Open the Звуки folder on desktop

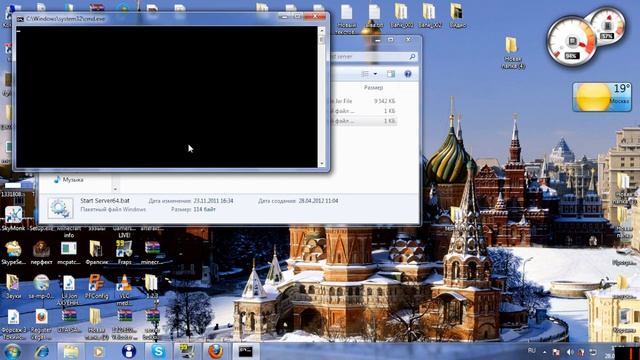pyautogui.click(x=13, y=287)
